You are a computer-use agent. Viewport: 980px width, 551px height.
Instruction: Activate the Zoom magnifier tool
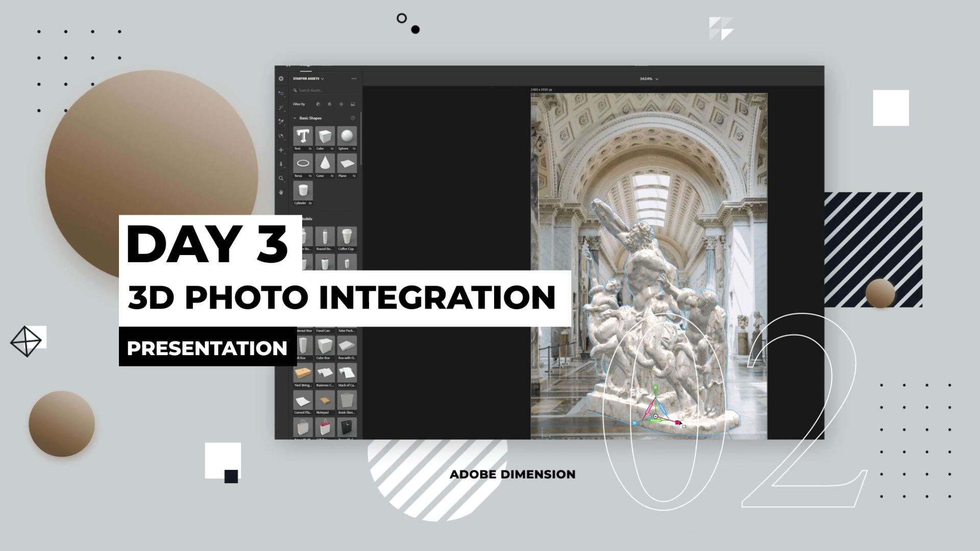coord(281,178)
